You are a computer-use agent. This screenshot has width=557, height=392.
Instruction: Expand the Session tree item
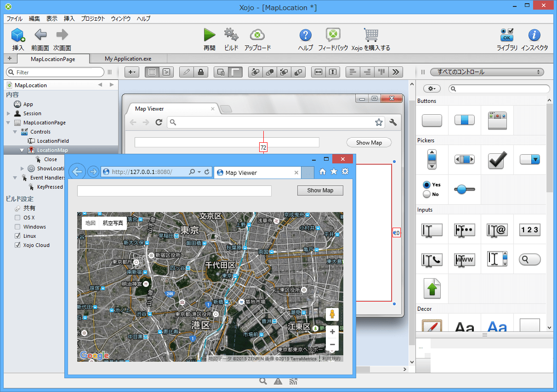[x=9, y=113]
